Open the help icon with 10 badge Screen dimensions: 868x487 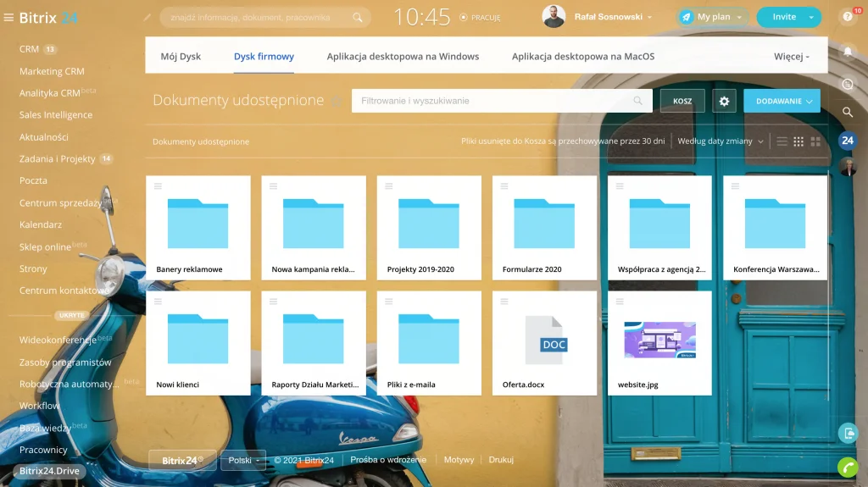[847, 17]
